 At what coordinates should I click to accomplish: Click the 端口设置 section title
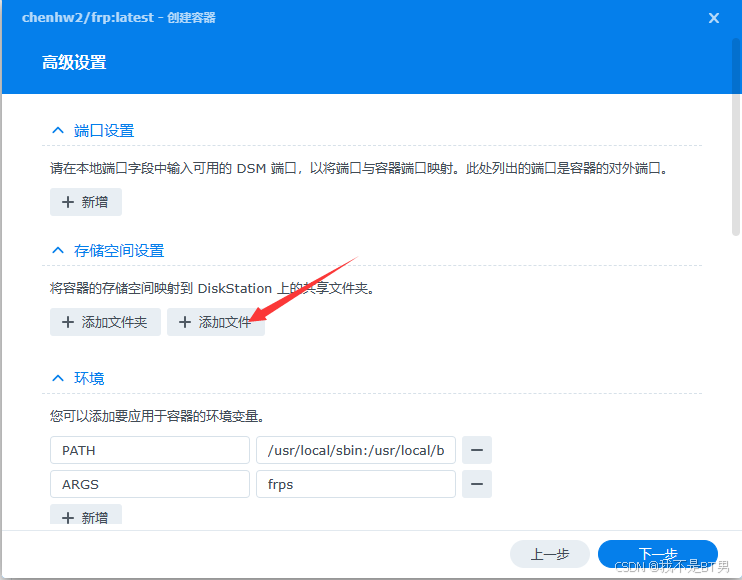pyautogui.click(x=104, y=131)
